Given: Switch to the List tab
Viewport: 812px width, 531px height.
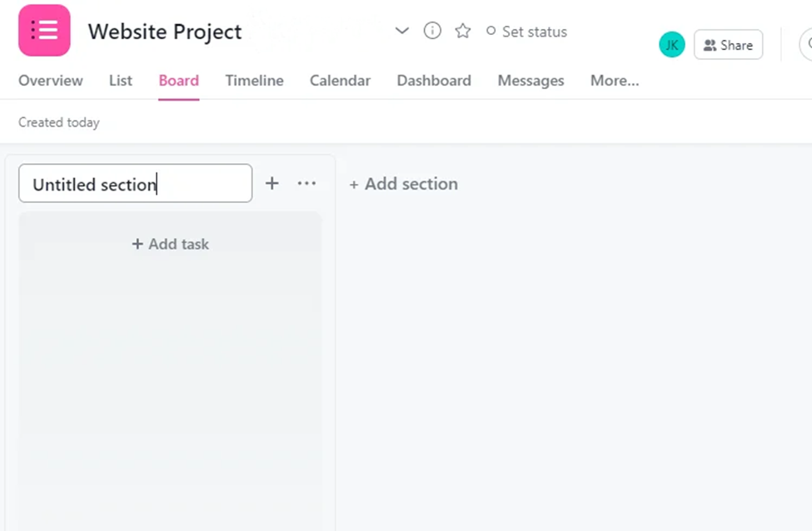Looking at the screenshot, I should (121, 81).
